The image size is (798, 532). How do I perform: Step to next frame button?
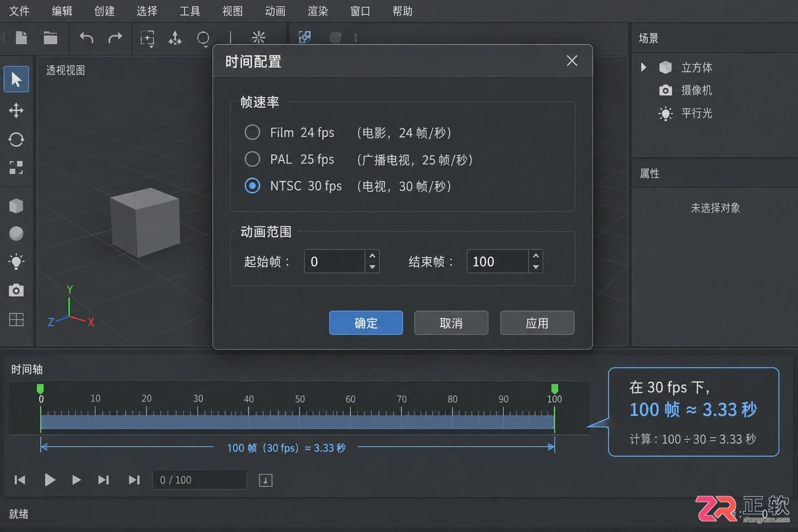pyautogui.click(x=104, y=480)
